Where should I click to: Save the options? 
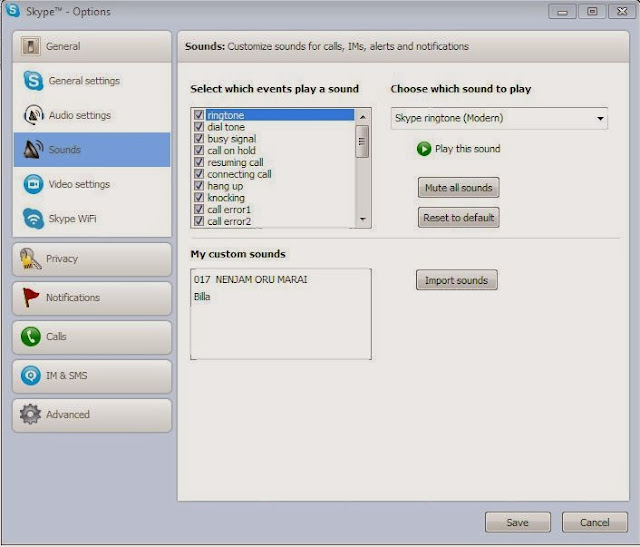coord(518,522)
